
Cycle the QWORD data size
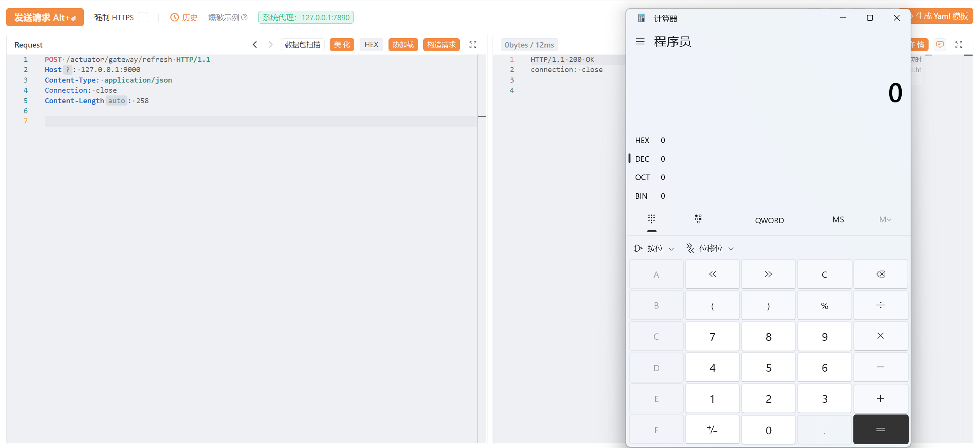[x=769, y=220]
